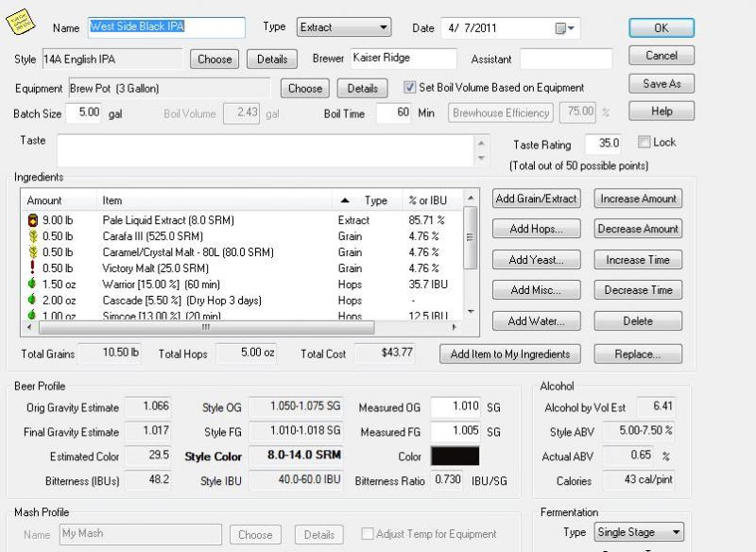Click the Measured OG field
This screenshot has height=552, width=756.
pos(455,406)
